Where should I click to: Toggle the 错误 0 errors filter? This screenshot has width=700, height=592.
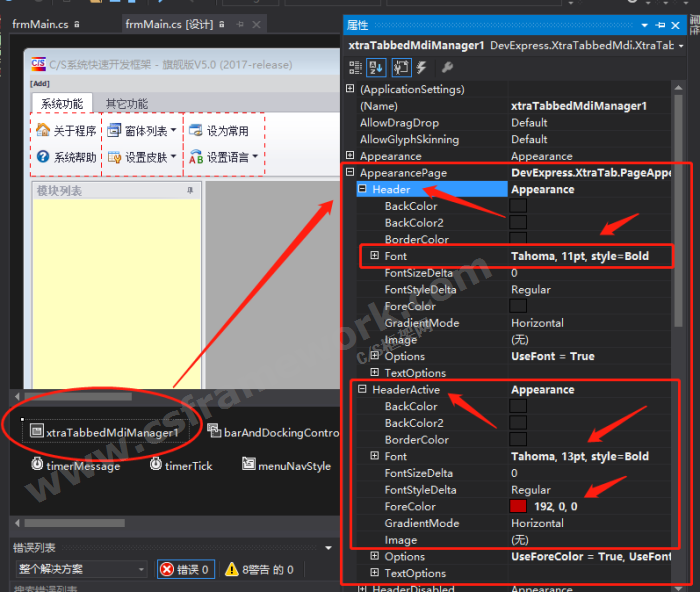184,569
